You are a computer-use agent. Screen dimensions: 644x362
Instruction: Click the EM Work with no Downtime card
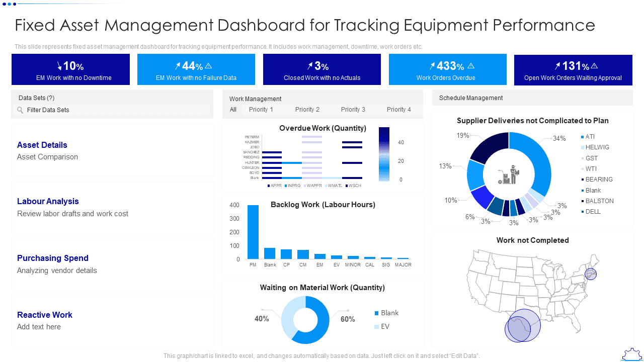70,69
